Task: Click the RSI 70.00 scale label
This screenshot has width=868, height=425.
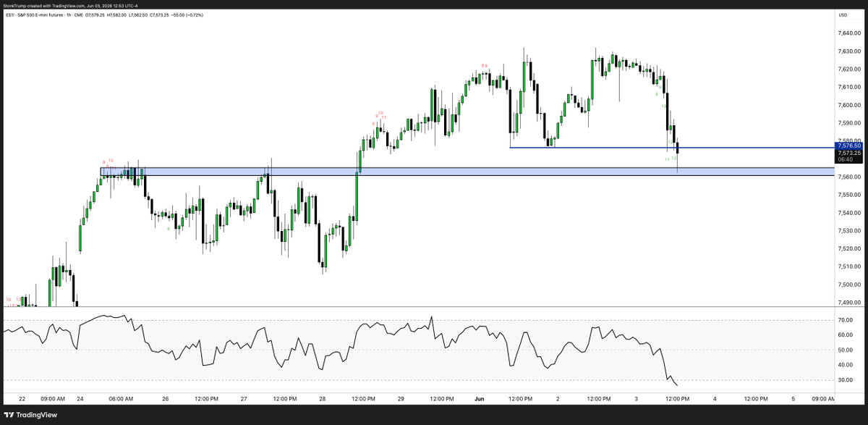Action: [845, 320]
